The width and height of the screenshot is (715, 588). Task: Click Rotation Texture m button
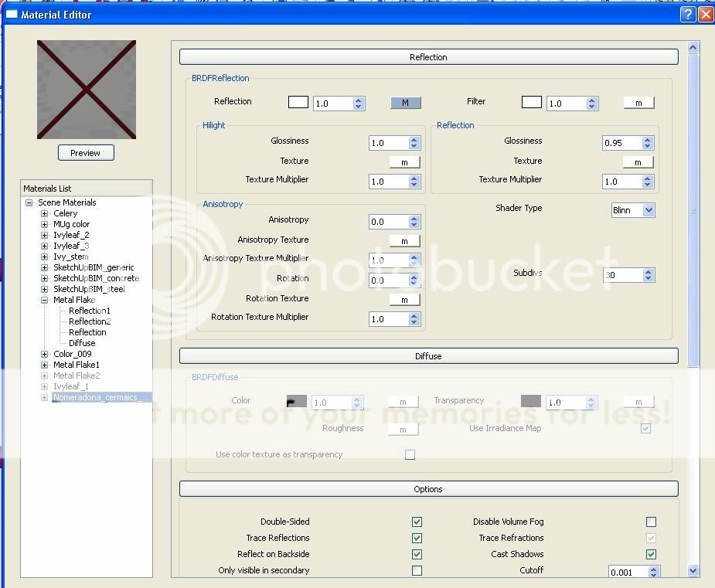click(404, 300)
